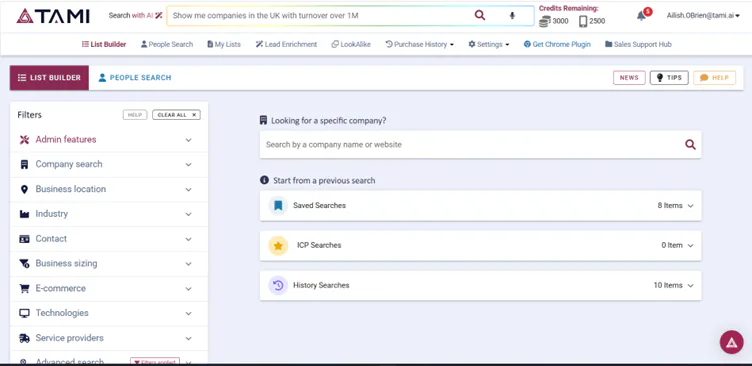Click the phone credits icon showing 2500
The height and width of the screenshot is (366, 752).
[583, 21]
